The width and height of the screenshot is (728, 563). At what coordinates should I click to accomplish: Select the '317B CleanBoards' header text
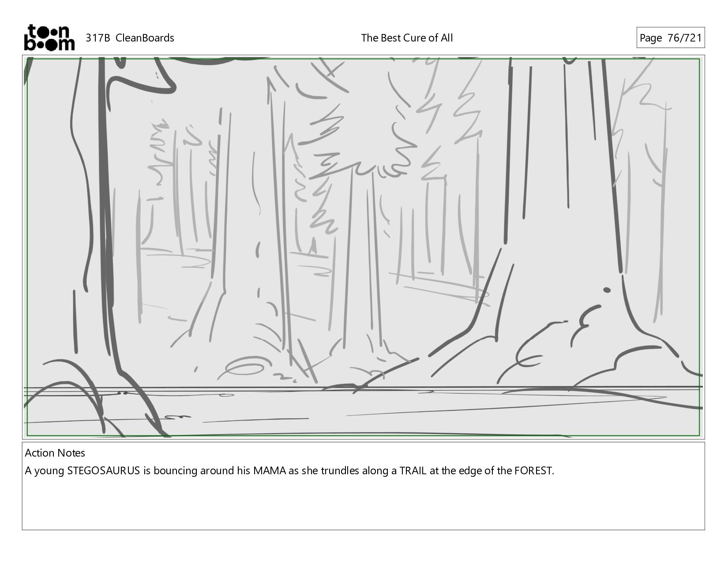(x=130, y=38)
